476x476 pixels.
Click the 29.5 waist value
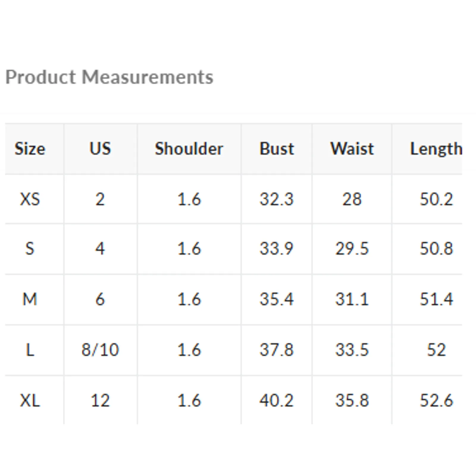click(352, 248)
